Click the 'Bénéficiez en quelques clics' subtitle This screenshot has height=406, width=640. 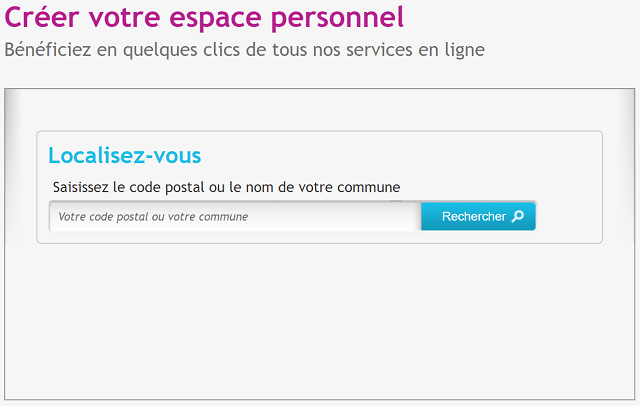(244, 49)
